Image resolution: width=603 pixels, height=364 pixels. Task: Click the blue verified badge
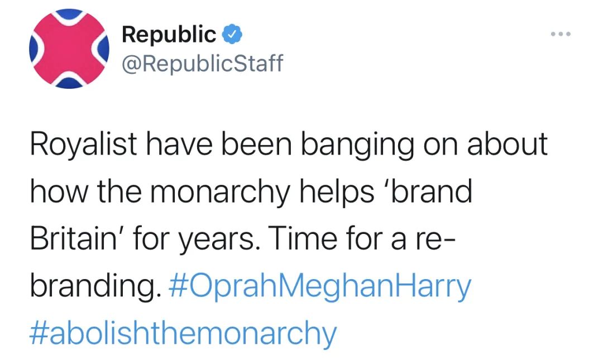232,35
